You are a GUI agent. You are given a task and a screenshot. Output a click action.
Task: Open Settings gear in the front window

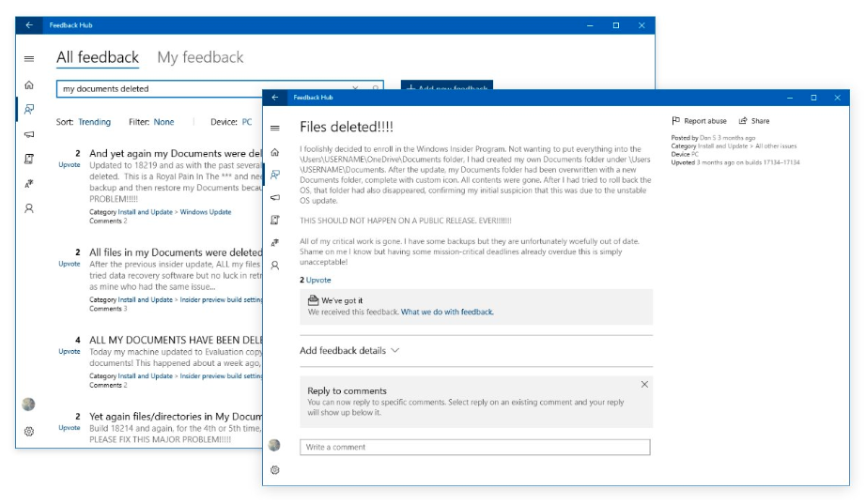coord(274,469)
